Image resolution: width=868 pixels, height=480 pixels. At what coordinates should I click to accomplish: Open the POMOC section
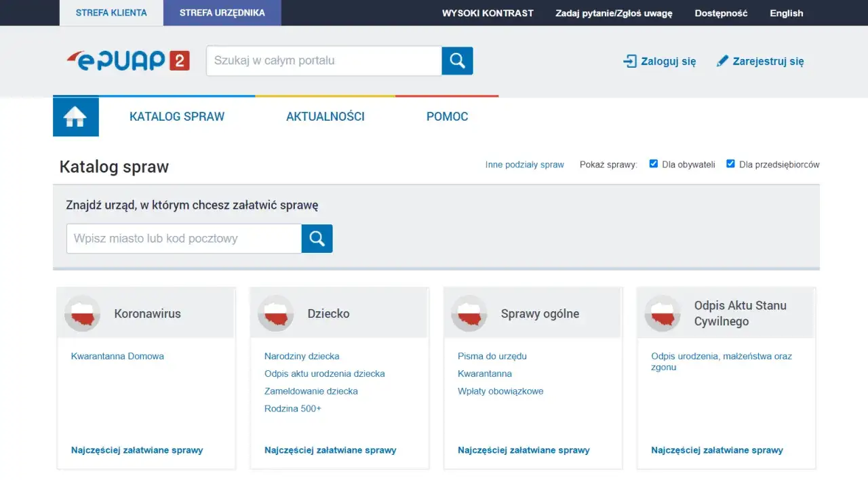pyautogui.click(x=447, y=116)
